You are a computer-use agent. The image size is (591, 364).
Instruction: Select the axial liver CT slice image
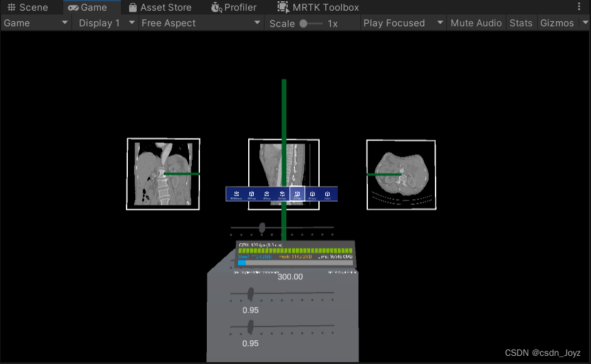[401, 174]
